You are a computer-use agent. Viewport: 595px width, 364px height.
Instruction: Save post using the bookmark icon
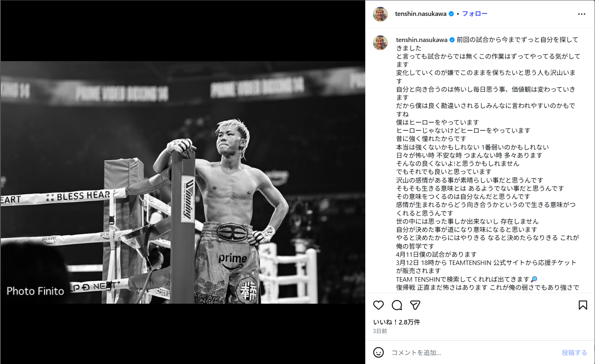click(x=583, y=305)
